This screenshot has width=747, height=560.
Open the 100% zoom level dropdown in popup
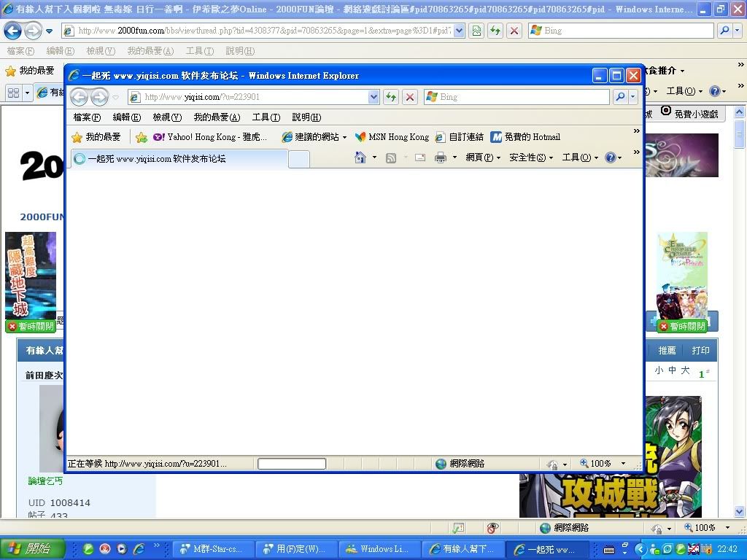pos(604,464)
